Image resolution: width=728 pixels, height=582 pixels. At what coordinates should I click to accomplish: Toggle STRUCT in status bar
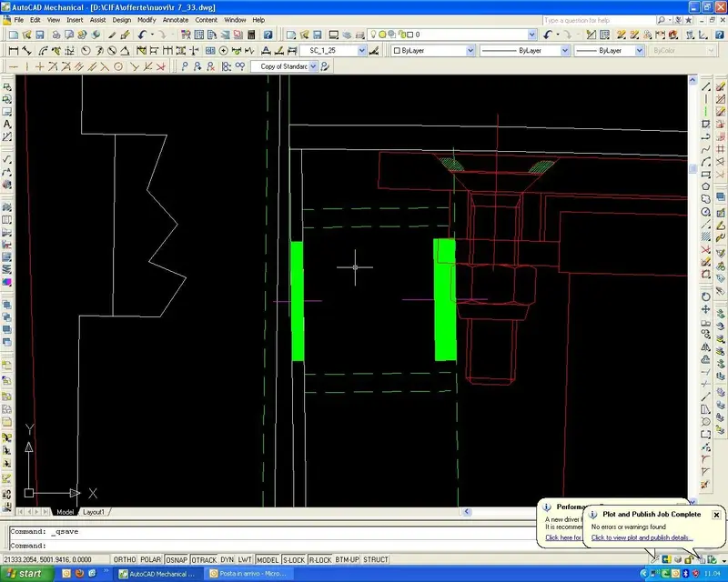376,560
